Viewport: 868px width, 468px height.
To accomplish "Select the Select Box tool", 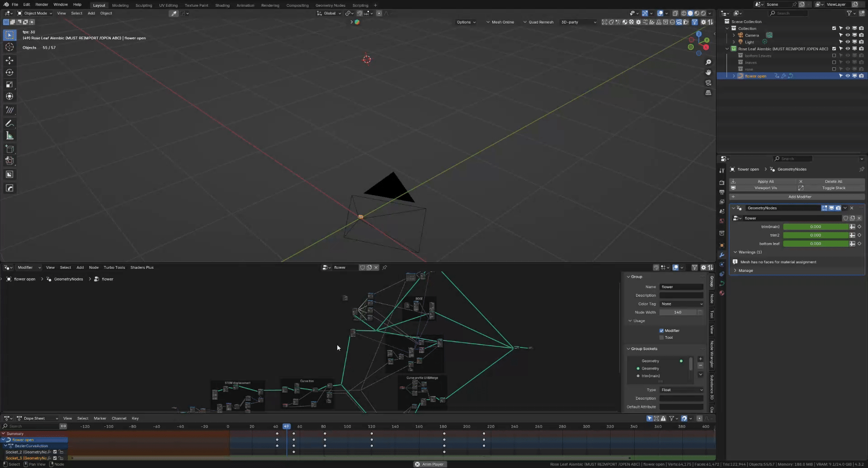I will point(9,35).
